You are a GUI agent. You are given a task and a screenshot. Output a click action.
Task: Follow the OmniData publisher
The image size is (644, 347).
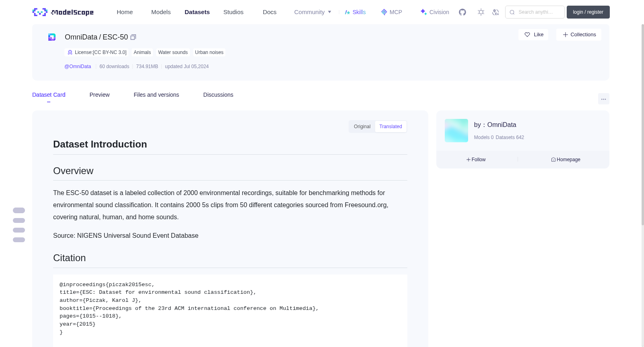[x=476, y=160]
